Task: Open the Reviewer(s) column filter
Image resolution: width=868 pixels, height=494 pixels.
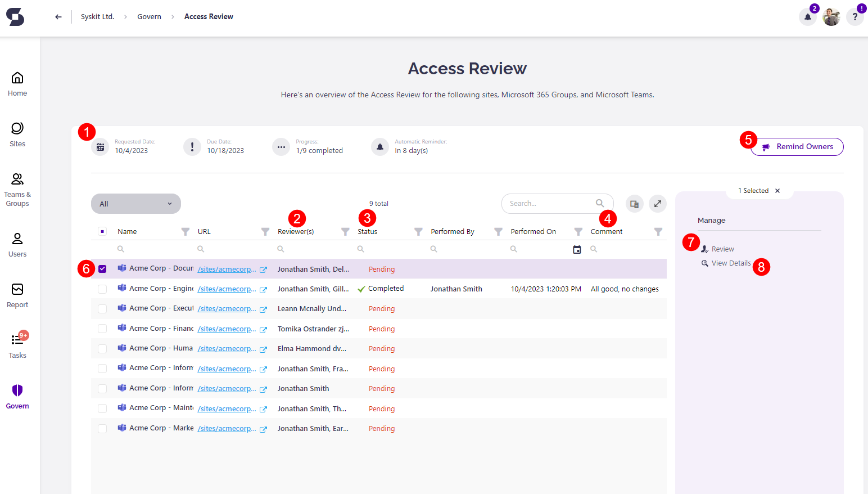Action: [345, 231]
